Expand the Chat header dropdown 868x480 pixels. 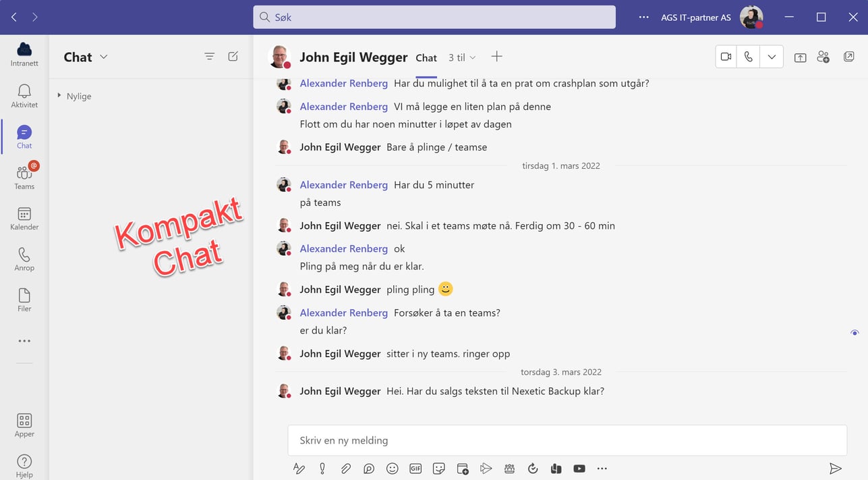pos(104,57)
